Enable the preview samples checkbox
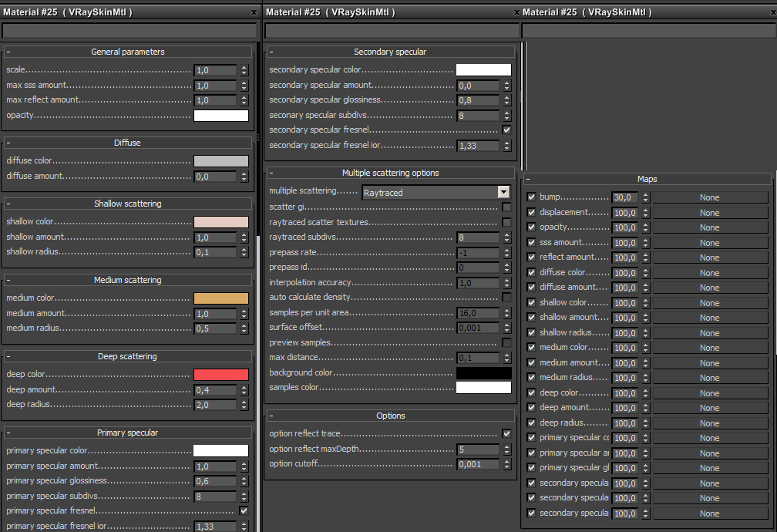Viewport: 777px width, 532px height. point(506,342)
